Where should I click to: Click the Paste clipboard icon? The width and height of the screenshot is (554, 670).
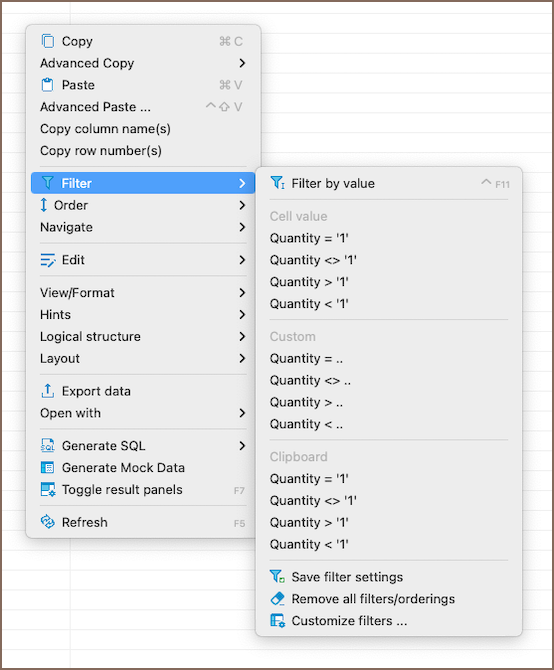click(x=47, y=85)
